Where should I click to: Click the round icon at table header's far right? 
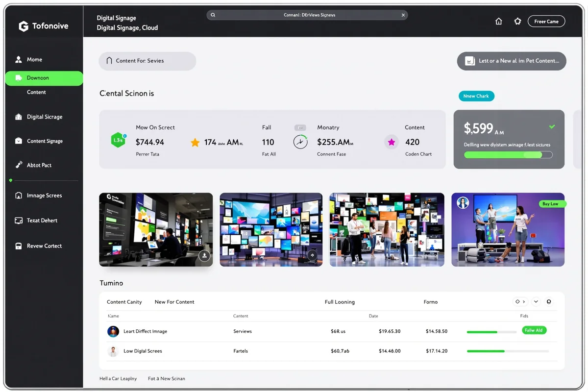click(549, 302)
